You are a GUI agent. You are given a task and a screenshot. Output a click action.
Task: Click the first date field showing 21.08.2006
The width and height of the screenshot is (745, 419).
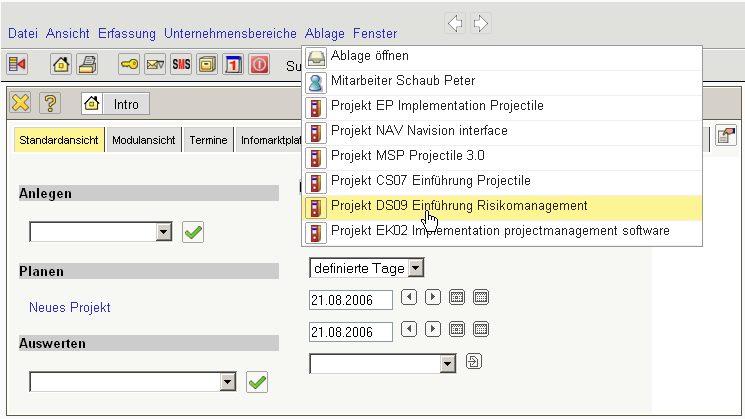[x=350, y=298]
